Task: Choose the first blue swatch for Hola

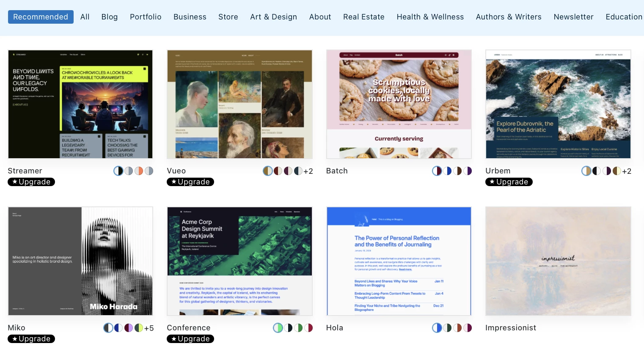Action: click(x=437, y=328)
